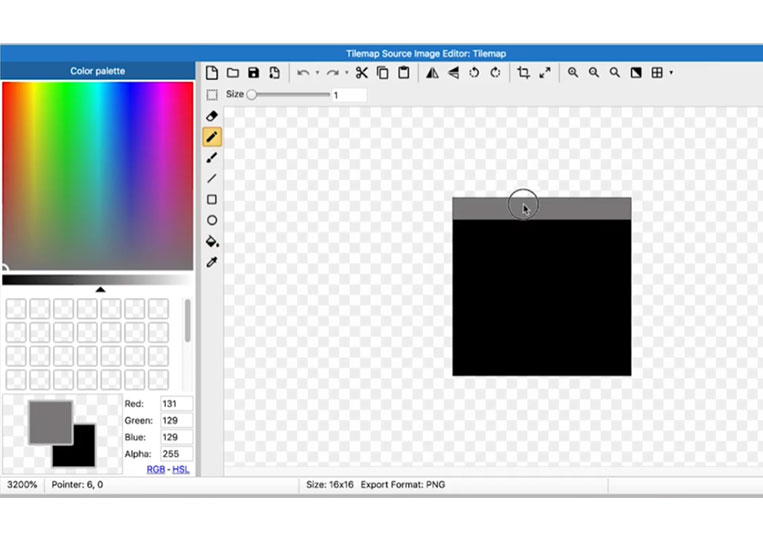
Task: Click the 3200% zoom level text
Action: click(x=22, y=485)
